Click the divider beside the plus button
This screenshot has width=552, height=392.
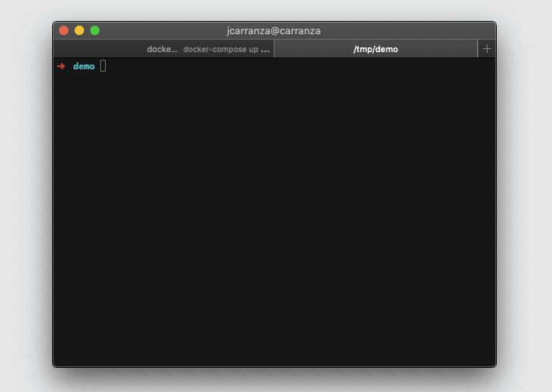(x=478, y=48)
